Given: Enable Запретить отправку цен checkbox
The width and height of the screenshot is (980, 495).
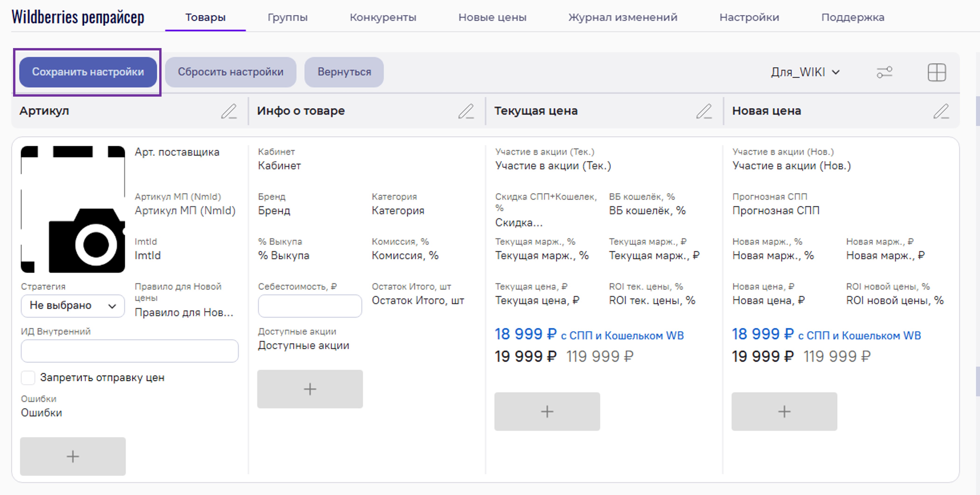Looking at the screenshot, I should coord(28,378).
